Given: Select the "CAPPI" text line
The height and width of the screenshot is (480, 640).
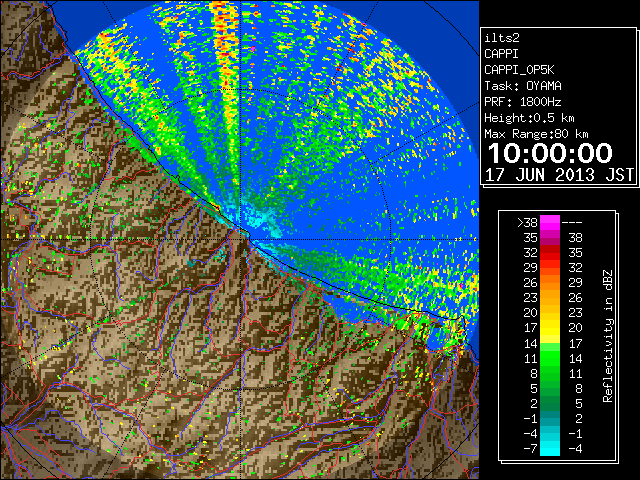Looking at the screenshot, I should (x=501, y=54).
